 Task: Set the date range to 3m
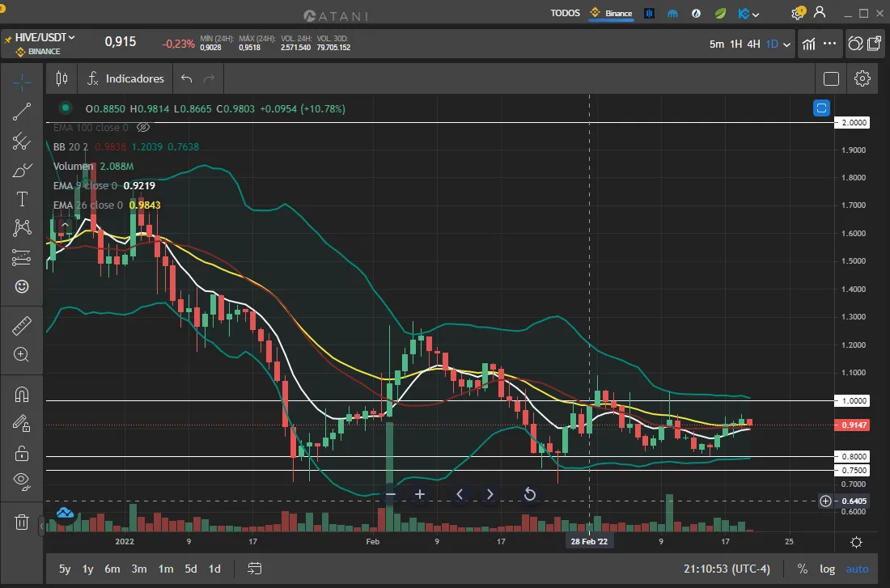139,569
